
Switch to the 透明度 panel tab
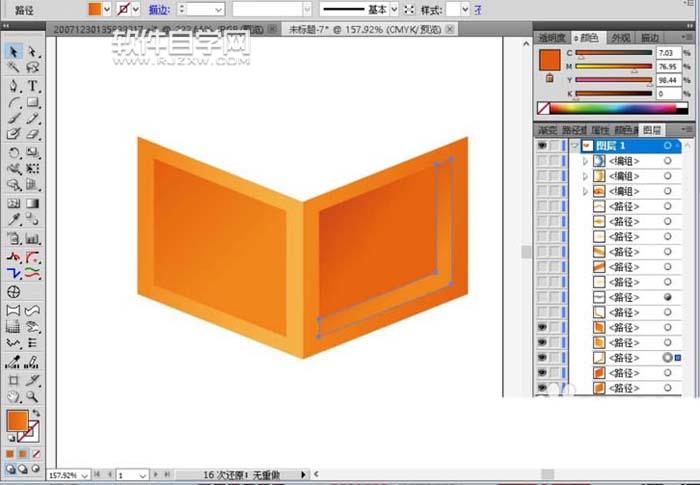pyautogui.click(x=553, y=37)
